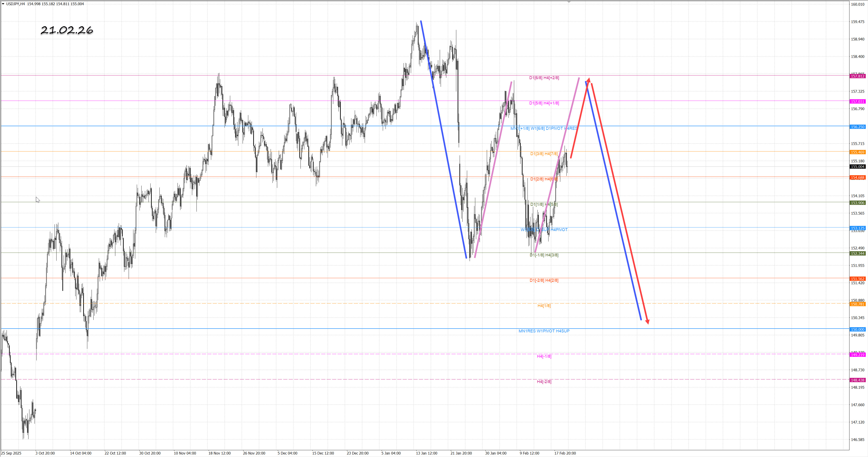Screen dimensions: 868x457
Task: Click the dropdown triangle beside USDJPY,H4
Action: [x=3, y=4]
